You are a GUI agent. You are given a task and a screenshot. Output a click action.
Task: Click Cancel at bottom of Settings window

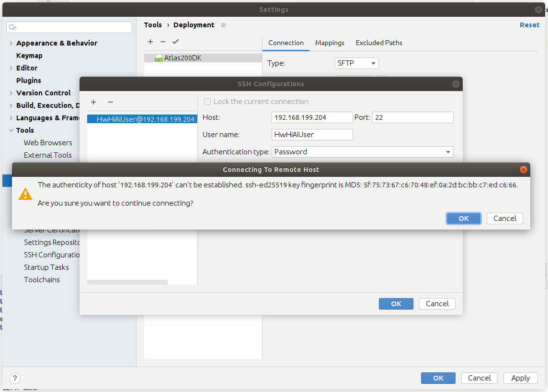(x=479, y=378)
